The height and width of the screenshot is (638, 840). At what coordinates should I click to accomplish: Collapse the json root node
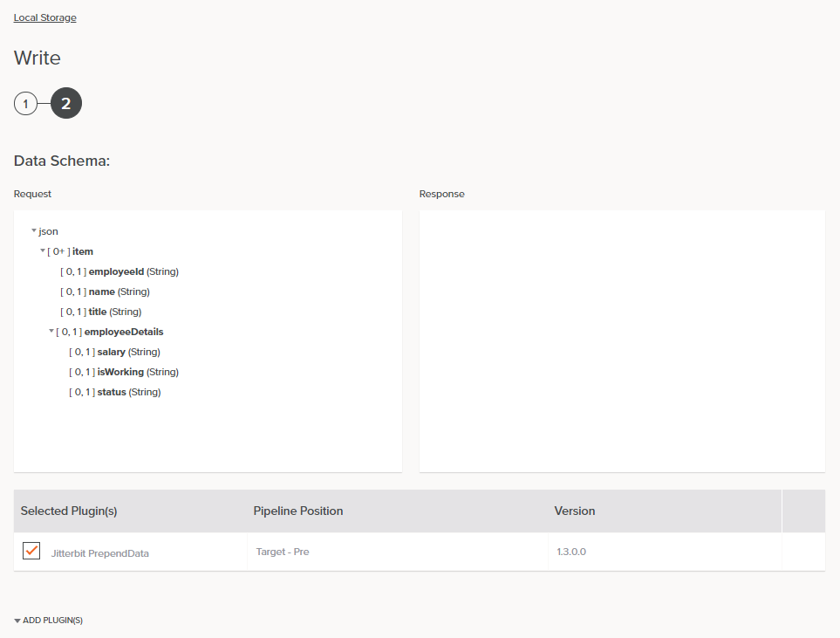(x=32, y=230)
